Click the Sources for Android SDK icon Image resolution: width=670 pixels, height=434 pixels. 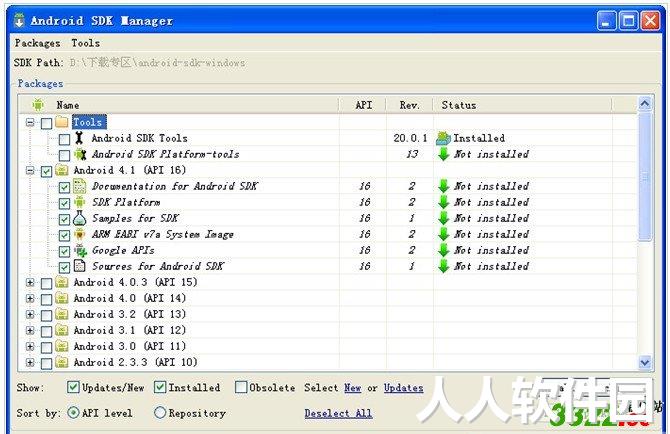79,266
